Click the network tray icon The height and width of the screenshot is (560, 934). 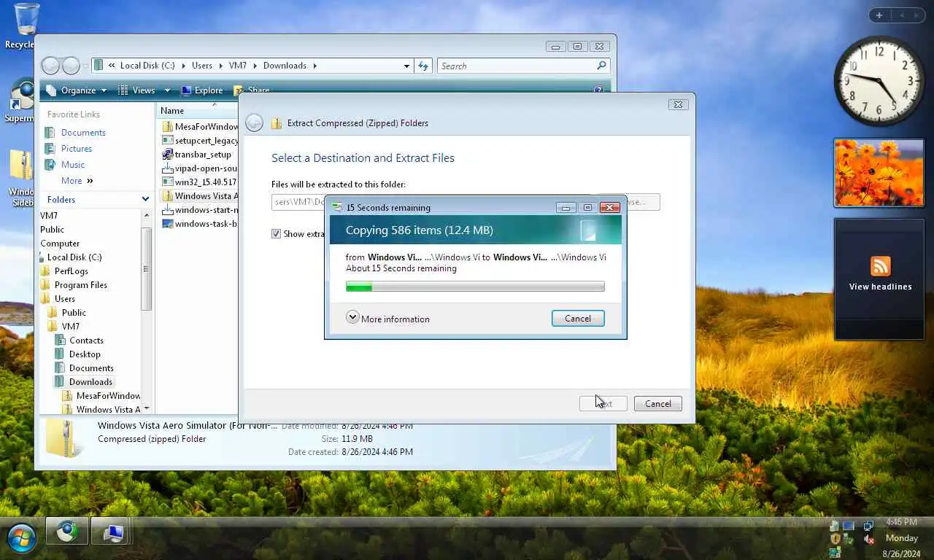pos(868,525)
